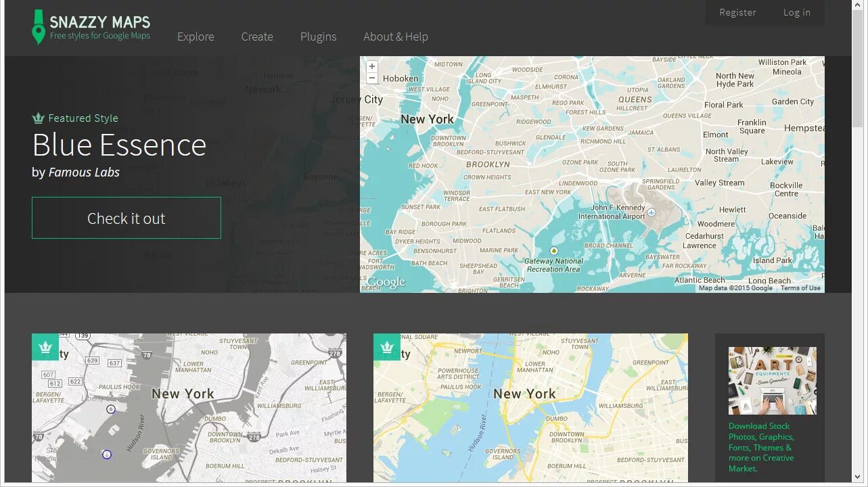Click the Creative Market ad text link
The image size is (868, 487).
tap(761, 447)
